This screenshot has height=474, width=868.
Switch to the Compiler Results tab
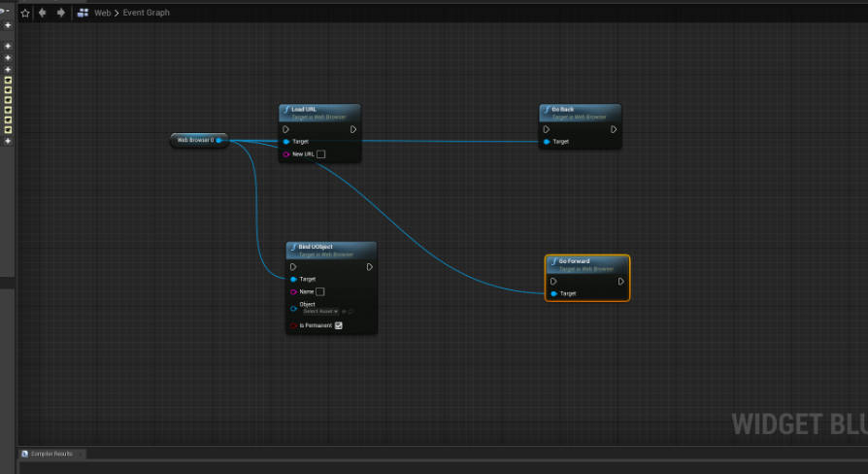click(x=53, y=454)
